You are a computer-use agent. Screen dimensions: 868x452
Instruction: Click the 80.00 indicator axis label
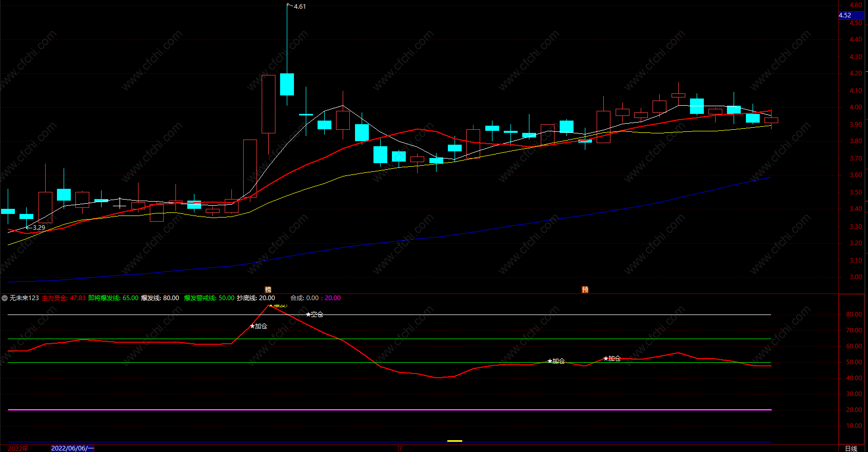[x=854, y=315]
